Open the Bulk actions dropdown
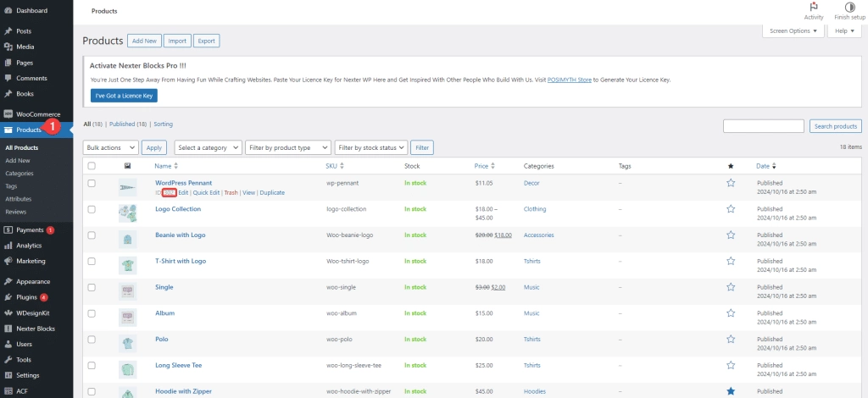The width and height of the screenshot is (868, 398). (110, 147)
